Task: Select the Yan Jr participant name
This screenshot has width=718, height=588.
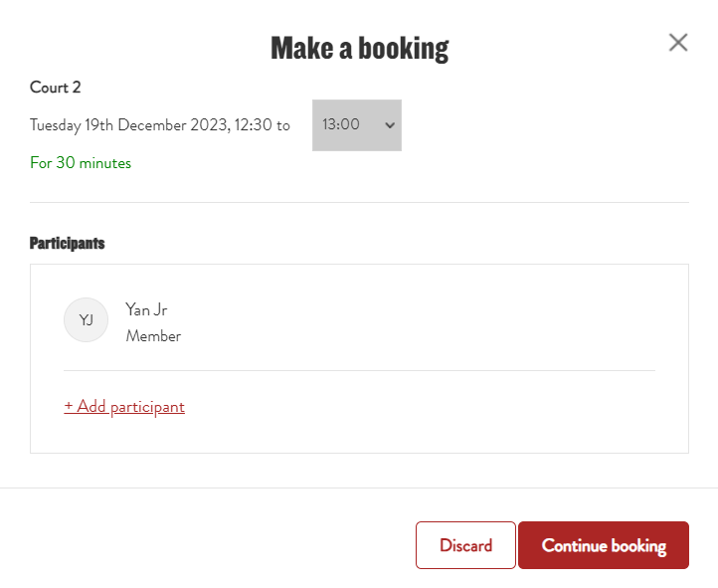Action: (x=146, y=309)
